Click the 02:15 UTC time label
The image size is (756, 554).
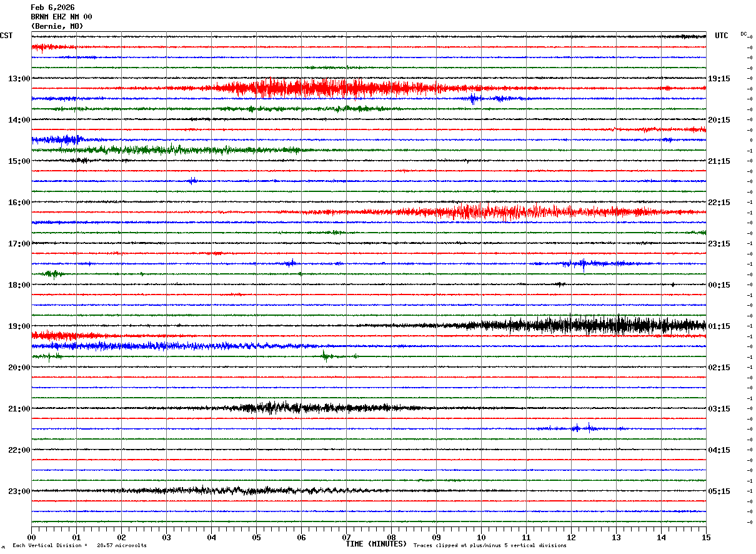coord(719,368)
